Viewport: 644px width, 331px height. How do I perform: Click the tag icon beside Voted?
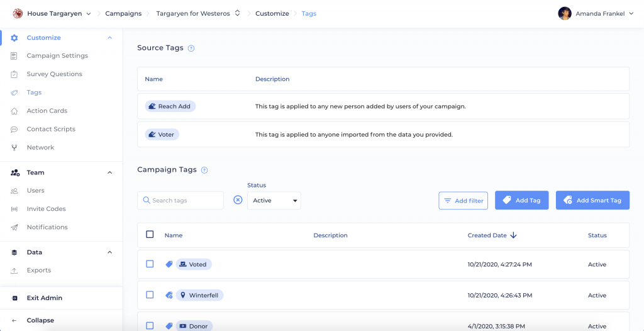point(169,264)
